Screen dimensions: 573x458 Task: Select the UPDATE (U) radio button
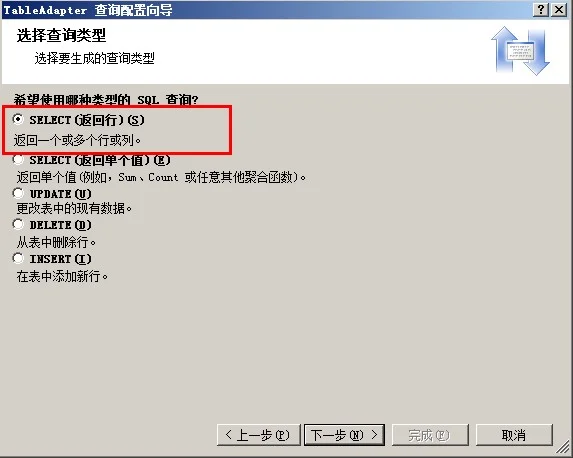coord(18,193)
